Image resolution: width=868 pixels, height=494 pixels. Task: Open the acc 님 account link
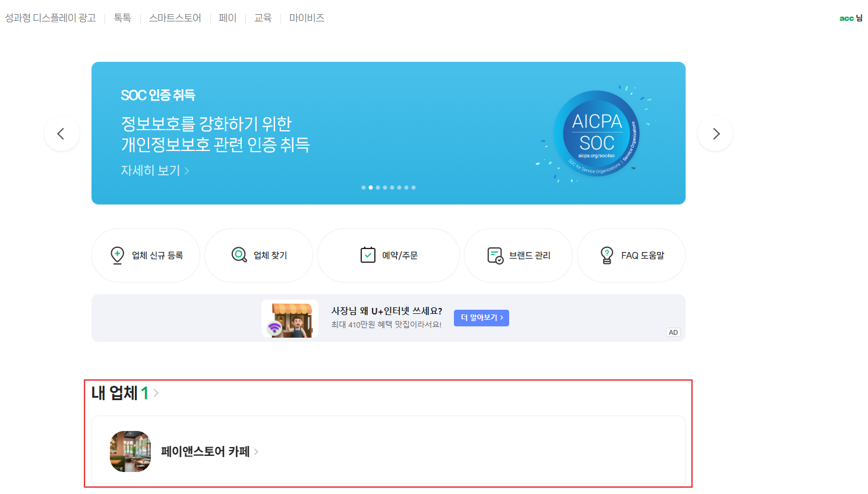[x=851, y=18]
